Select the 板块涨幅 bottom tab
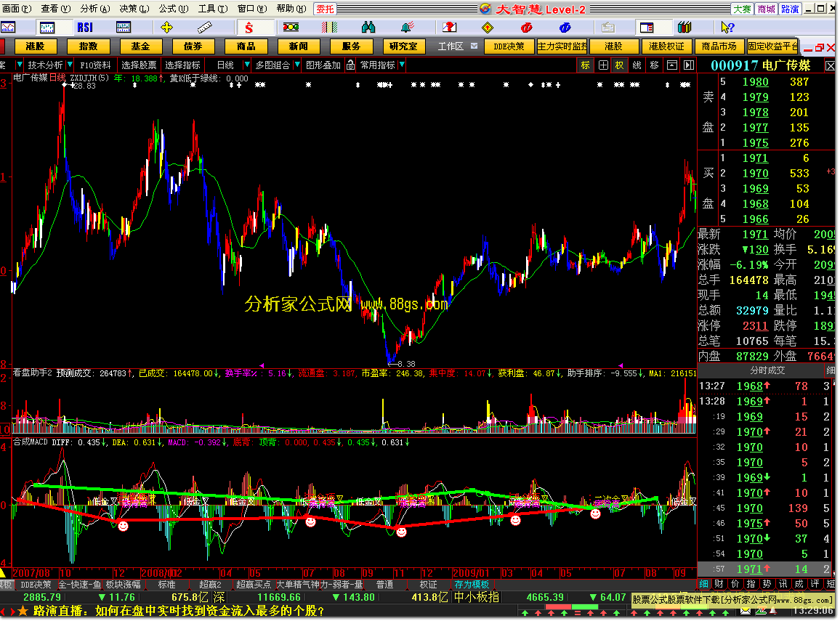 124,585
